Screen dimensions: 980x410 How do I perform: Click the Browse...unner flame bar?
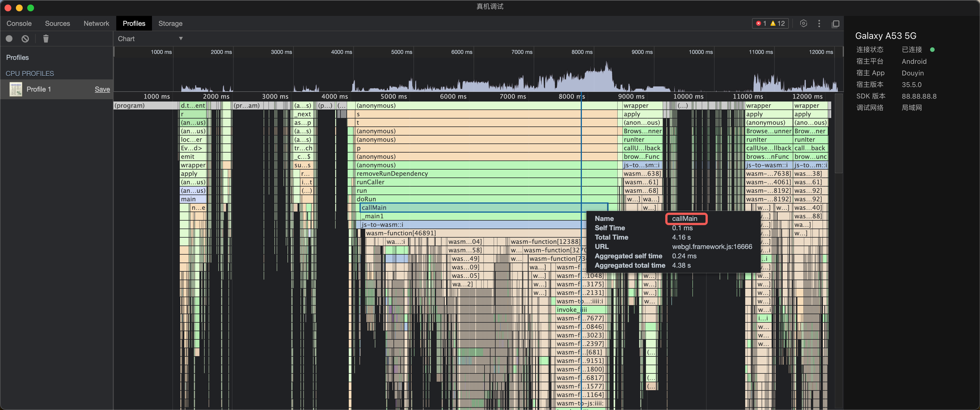pos(768,131)
